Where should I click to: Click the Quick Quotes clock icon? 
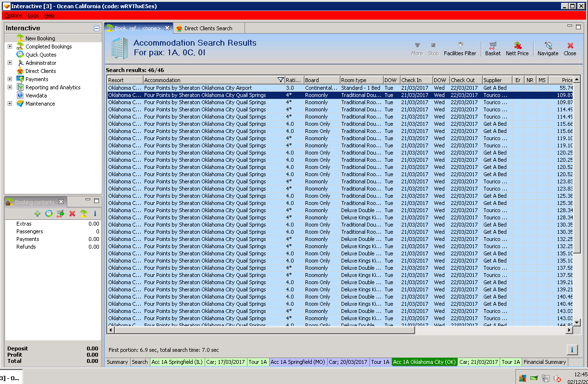coord(20,54)
